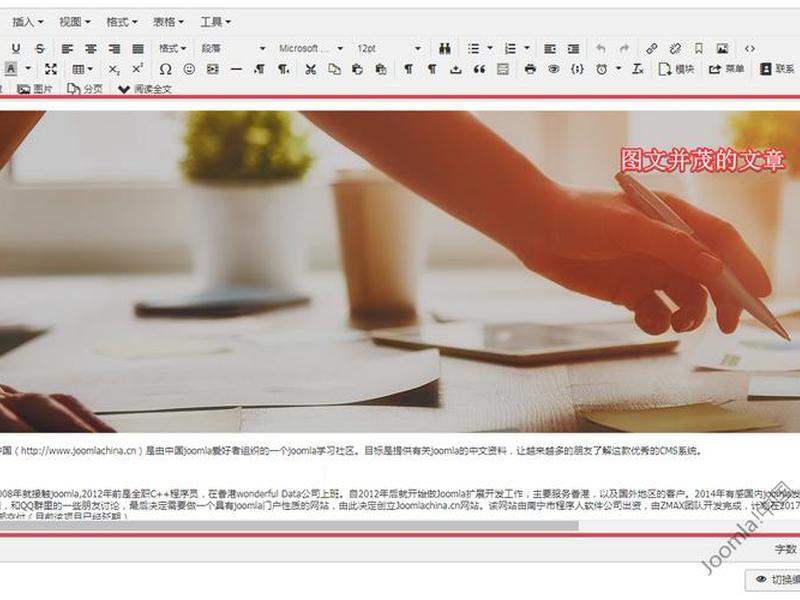This screenshot has width=800, height=600.
Task: Click the 阅读全文 read more button
Action: 145,89
